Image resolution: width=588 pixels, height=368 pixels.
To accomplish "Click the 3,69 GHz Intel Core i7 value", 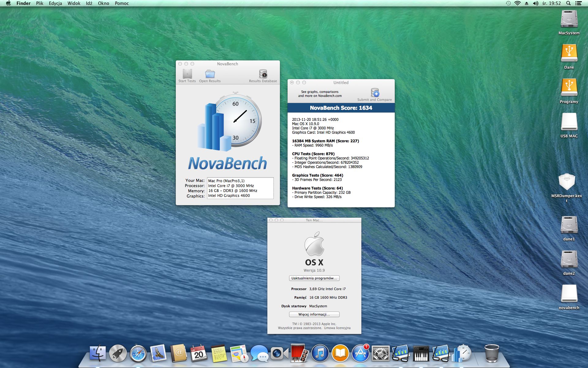I will point(327,289).
